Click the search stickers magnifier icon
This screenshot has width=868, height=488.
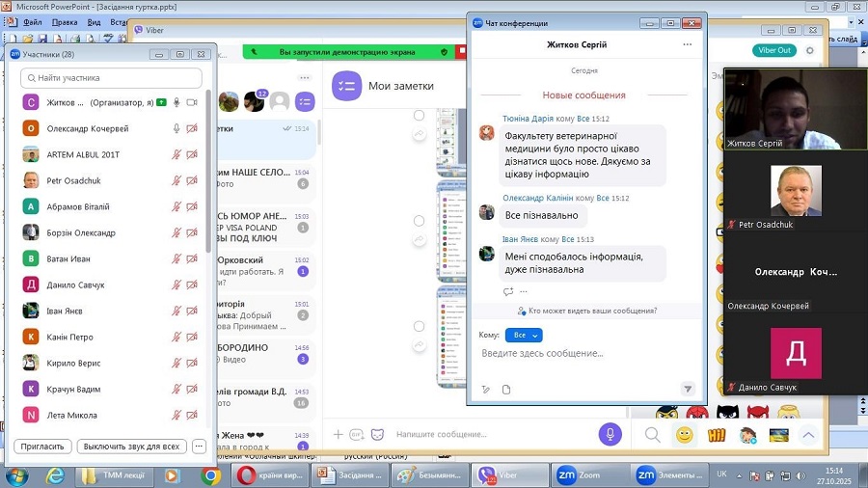653,435
